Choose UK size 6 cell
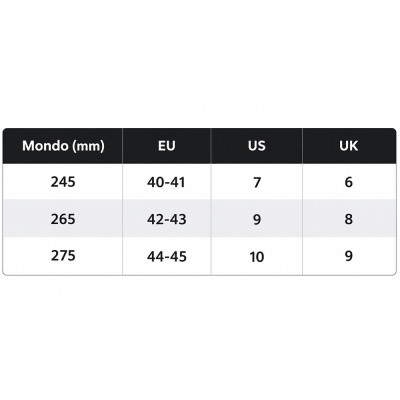 349,182
